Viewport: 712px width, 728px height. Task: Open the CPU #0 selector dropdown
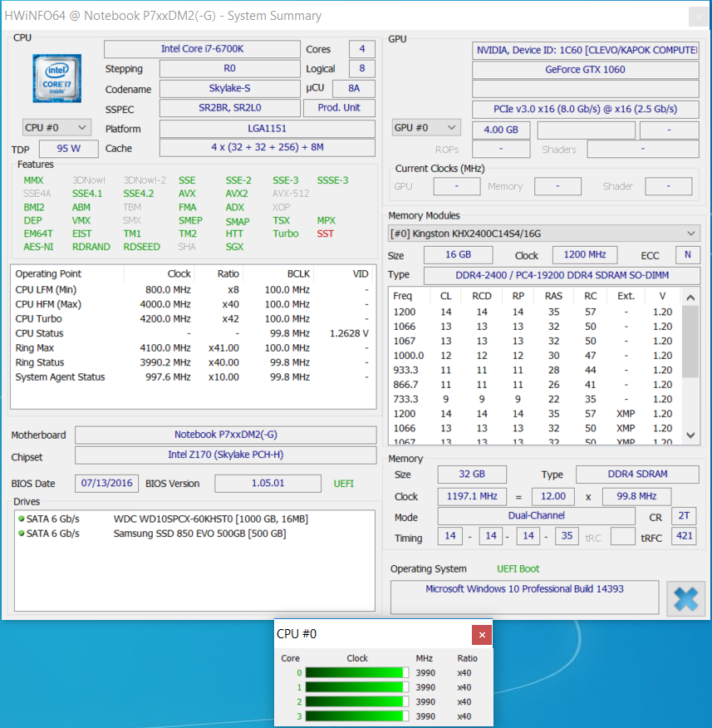pyautogui.click(x=56, y=128)
